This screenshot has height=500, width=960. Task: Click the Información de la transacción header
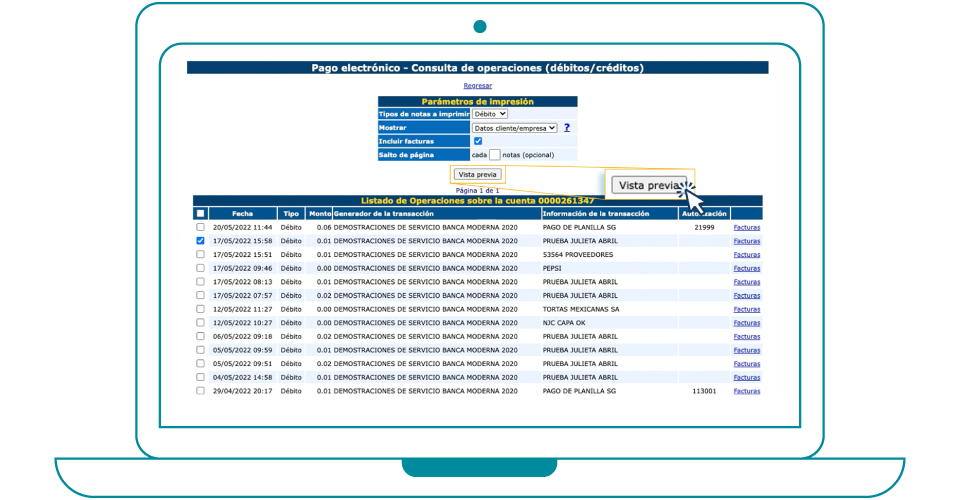pos(596,214)
